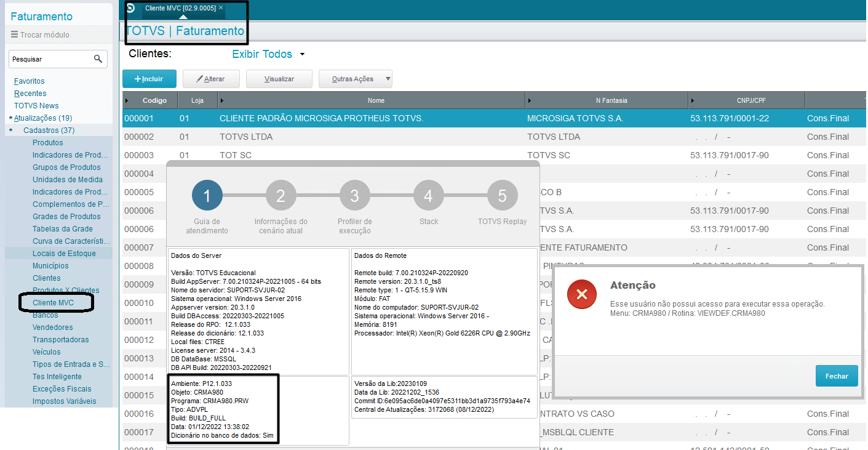Select the row with code 000001
This screenshot has width=868, height=450.
tap(495, 118)
